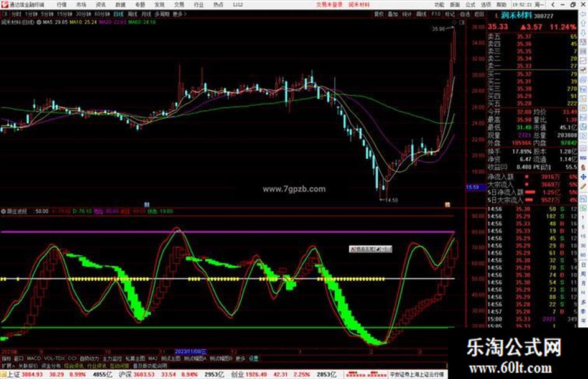Image resolution: width=588 pixels, height=379 pixels.
Task: Click the 创业 index in status bar
Action: point(237,375)
